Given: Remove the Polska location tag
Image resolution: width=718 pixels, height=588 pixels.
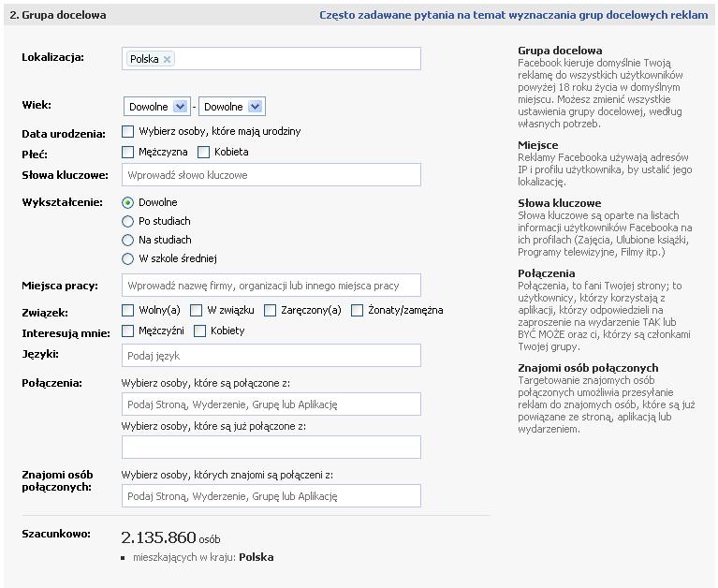Looking at the screenshot, I should pyautogui.click(x=168, y=59).
